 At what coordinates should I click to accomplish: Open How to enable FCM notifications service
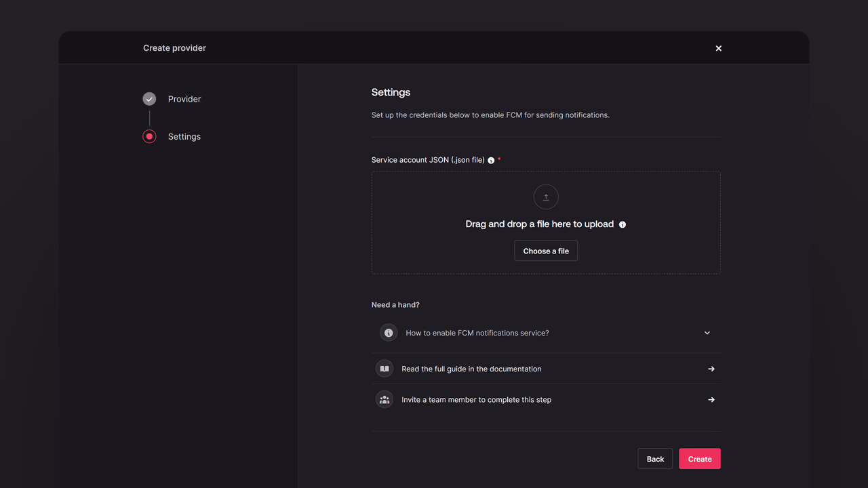coord(546,333)
